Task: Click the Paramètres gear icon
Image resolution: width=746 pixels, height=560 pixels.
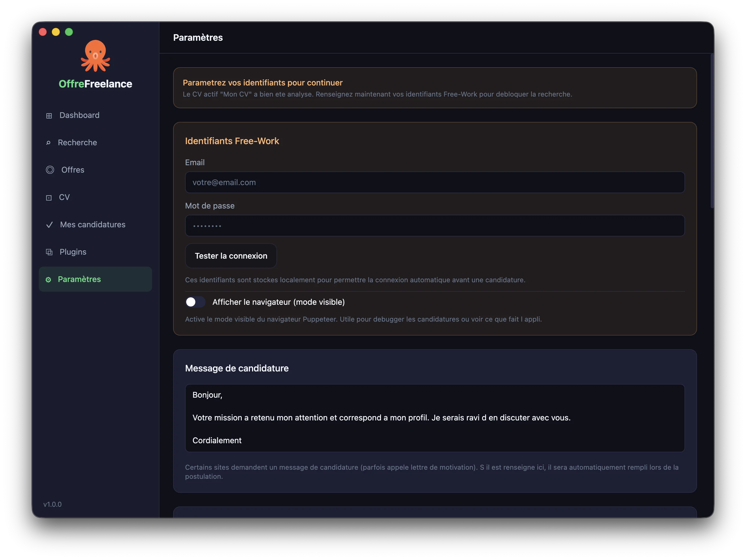Action: [x=48, y=280]
